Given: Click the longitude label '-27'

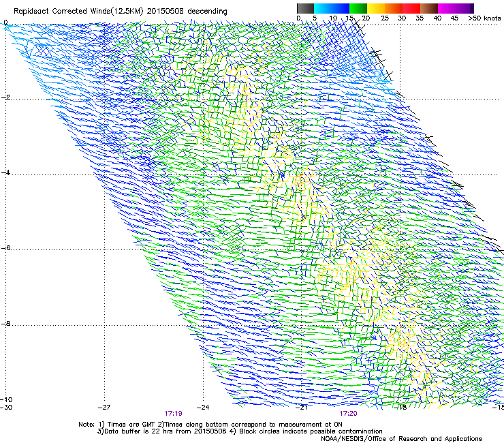Looking at the screenshot, I should click(x=104, y=408).
